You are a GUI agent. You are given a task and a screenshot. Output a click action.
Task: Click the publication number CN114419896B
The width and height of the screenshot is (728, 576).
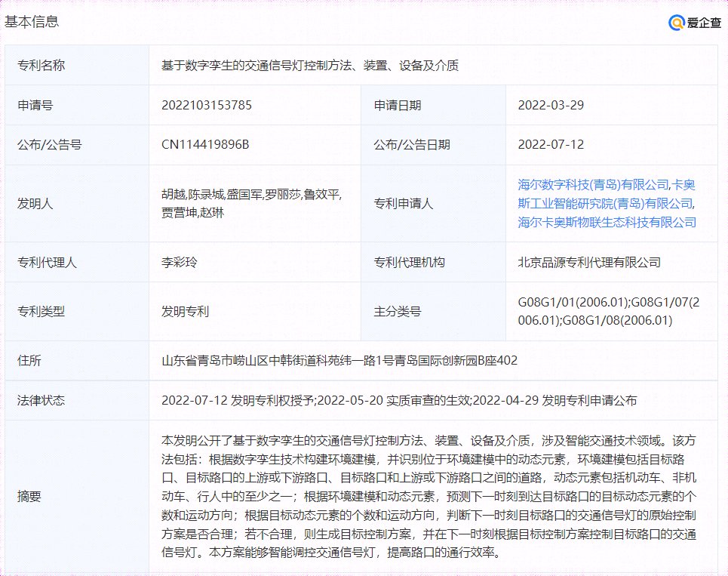coord(205,145)
